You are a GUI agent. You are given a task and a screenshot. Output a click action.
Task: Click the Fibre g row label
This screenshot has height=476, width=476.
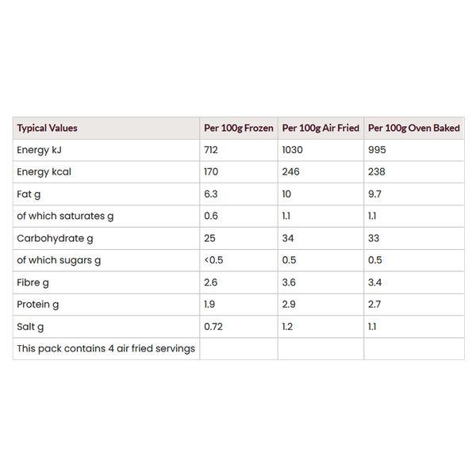coord(33,282)
